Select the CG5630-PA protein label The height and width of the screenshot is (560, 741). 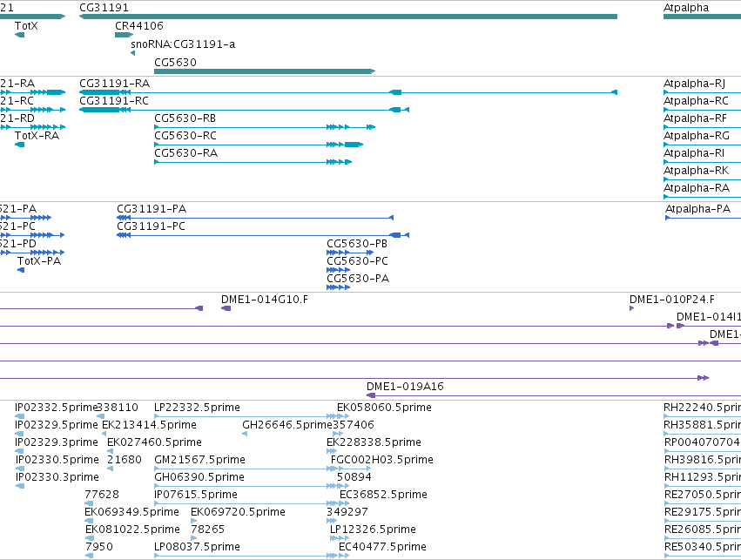pos(358,279)
